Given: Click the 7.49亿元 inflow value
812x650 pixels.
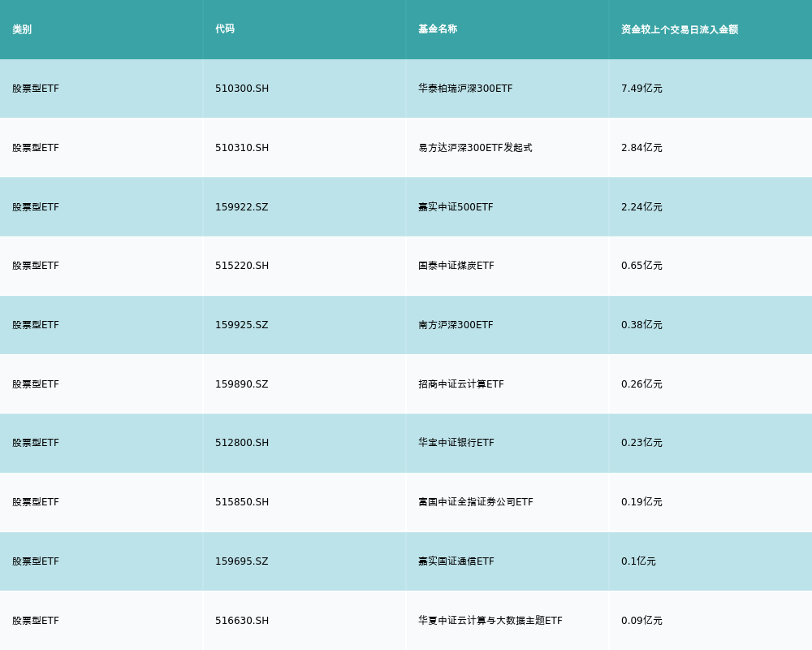Looking at the screenshot, I should 641,89.
